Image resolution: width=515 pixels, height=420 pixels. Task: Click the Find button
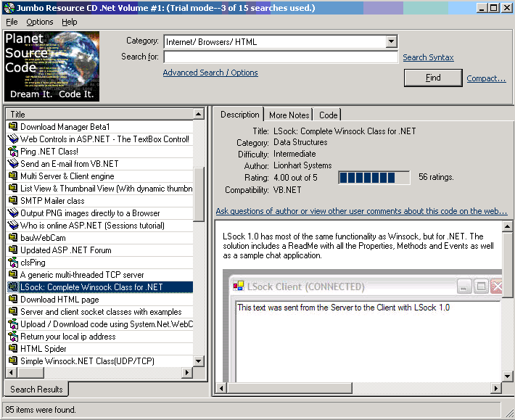[433, 78]
